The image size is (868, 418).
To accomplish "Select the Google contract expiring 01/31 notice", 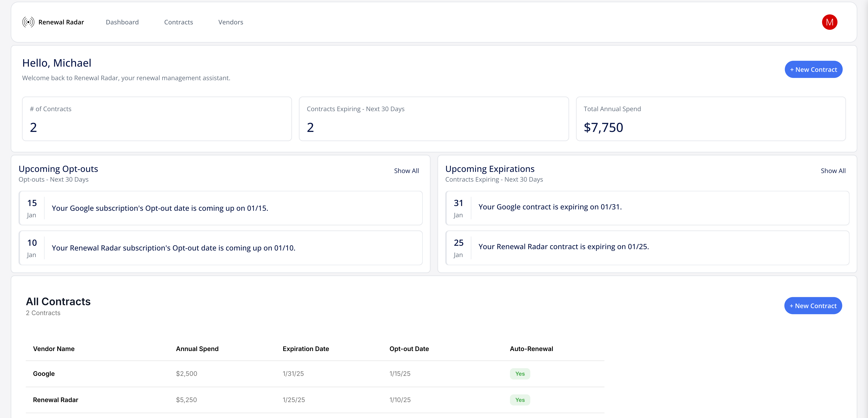I will (x=647, y=208).
